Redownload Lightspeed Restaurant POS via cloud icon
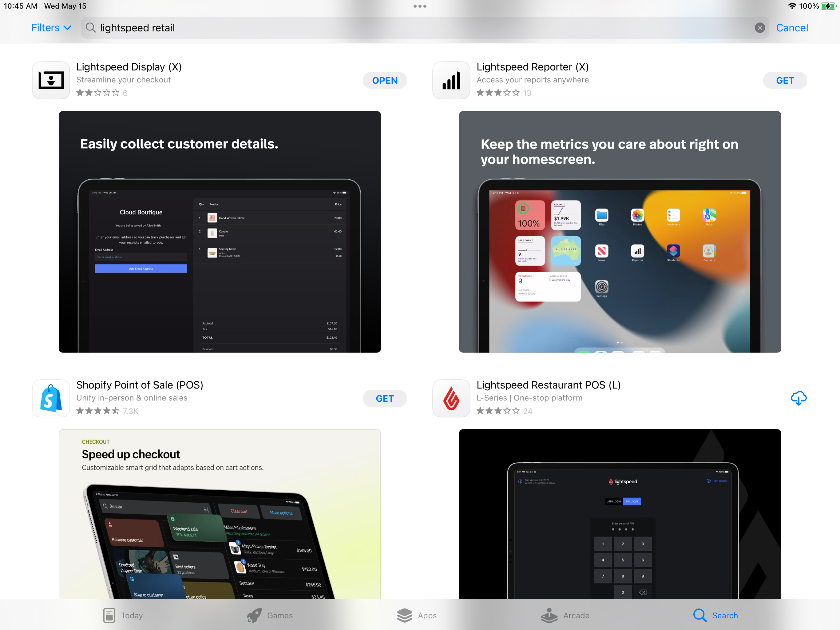 (x=798, y=398)
